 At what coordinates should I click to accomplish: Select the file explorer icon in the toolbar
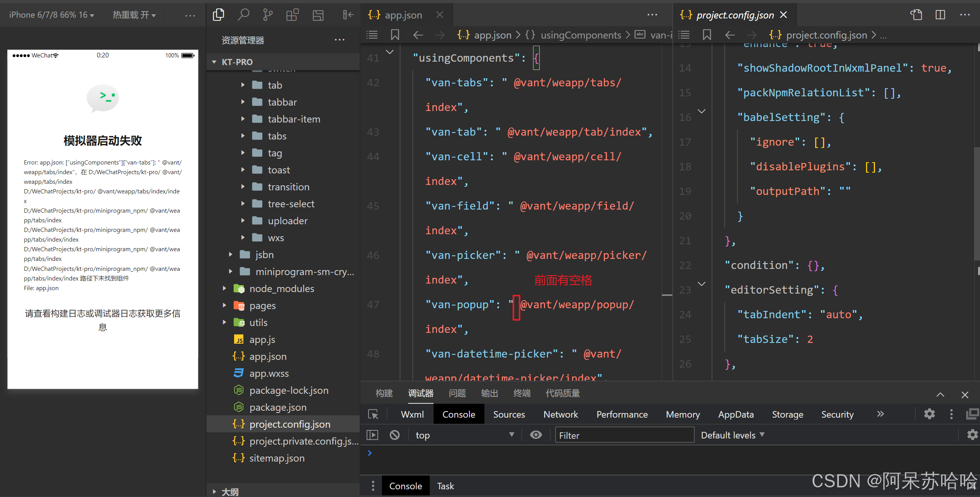(x=218, y=14)
